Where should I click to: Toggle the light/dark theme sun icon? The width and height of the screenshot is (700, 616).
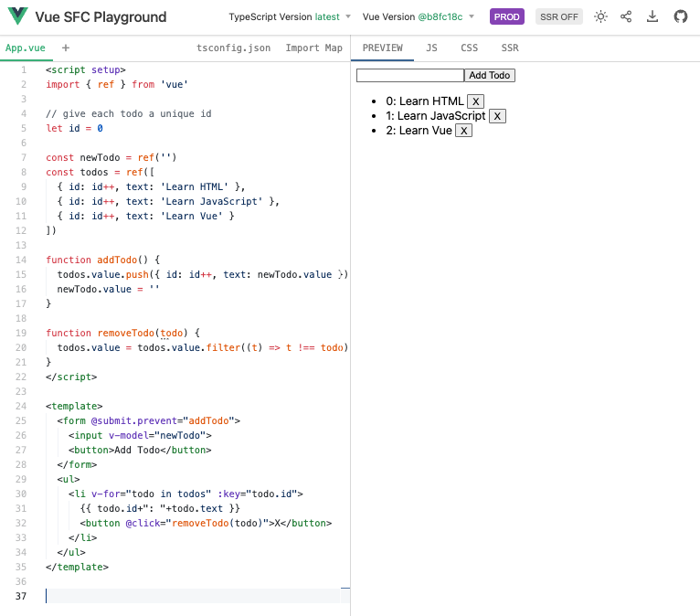(x=600, y=17)
